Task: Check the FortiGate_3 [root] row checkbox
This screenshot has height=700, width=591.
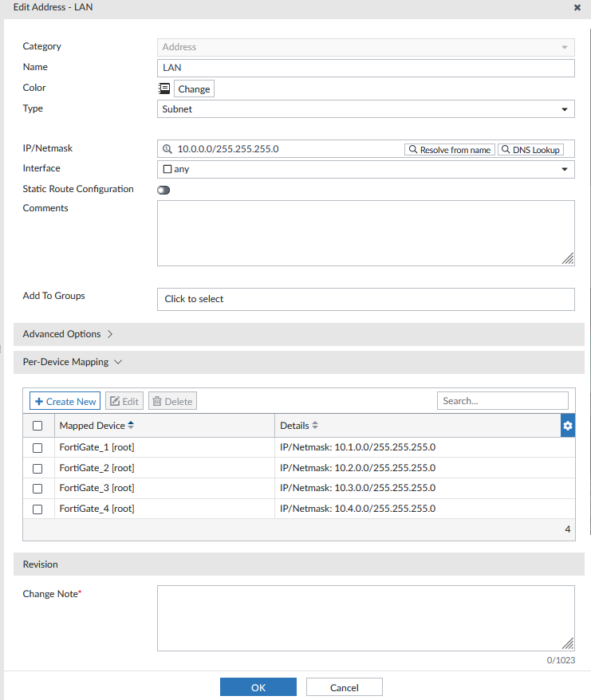Action: (37, 489)
